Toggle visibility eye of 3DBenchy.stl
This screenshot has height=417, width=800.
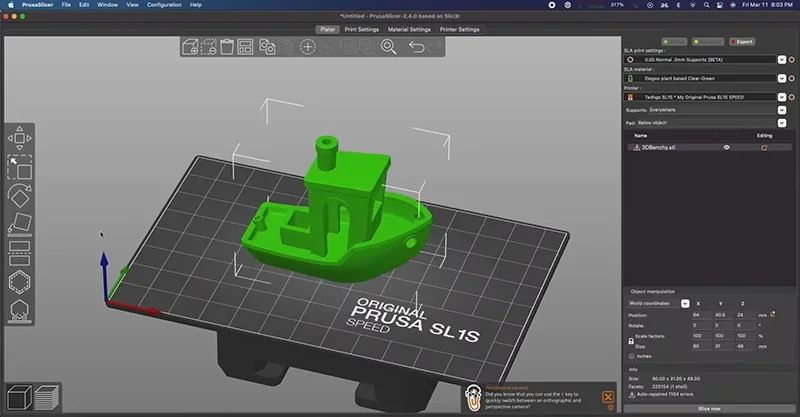pos(727,148)
